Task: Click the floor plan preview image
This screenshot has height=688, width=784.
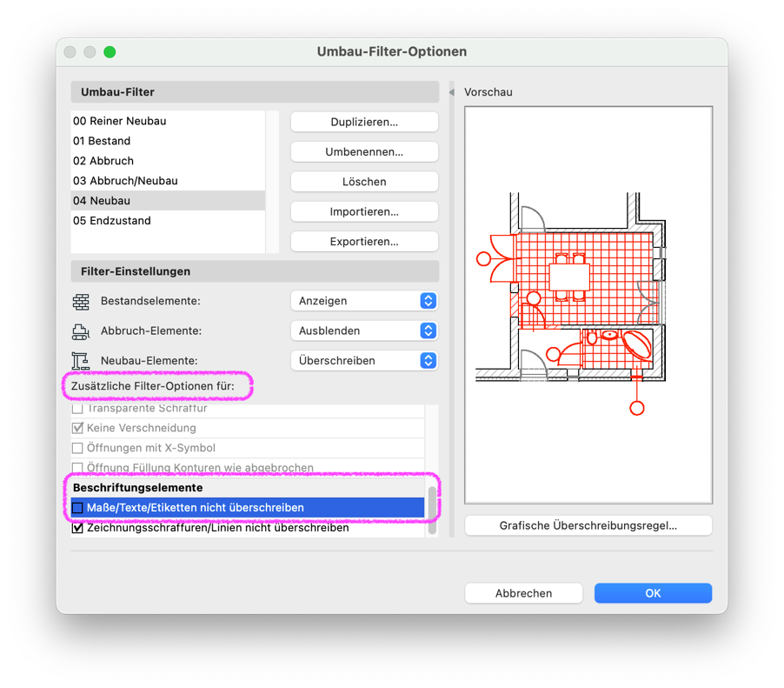Action: [588, 304]
